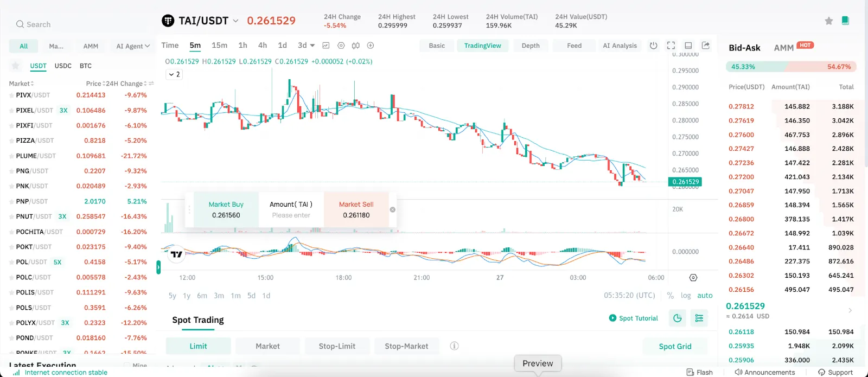Select the Stop-Limit order type tab

point(337,346)
